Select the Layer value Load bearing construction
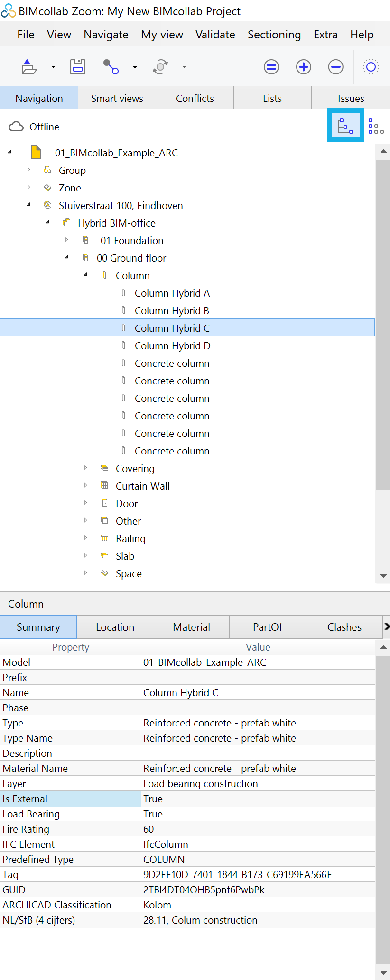The image size is (390, 980). [x=201, y=783]
